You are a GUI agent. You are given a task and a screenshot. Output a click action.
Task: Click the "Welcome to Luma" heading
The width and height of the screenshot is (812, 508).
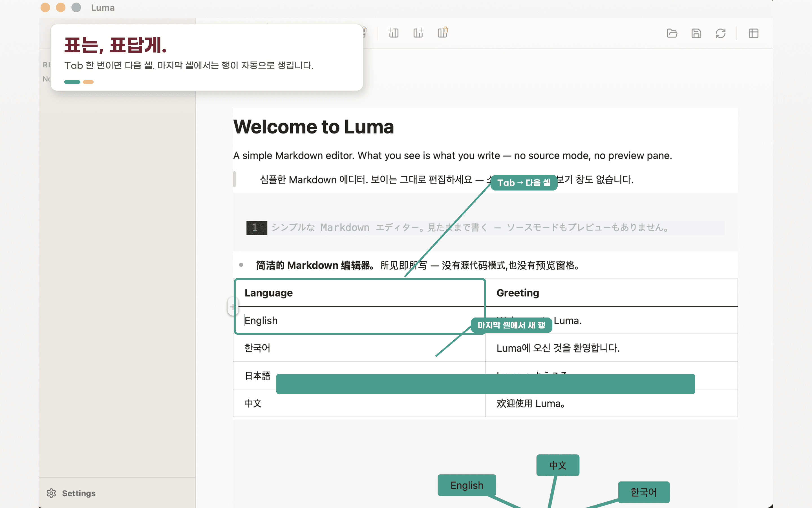click(x=314, y=127)
